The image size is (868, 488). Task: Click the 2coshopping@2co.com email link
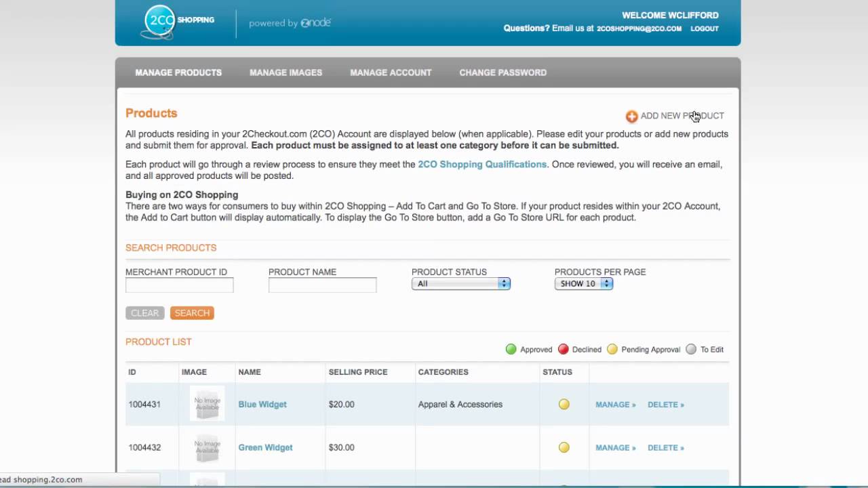click(x=639, y=28)
